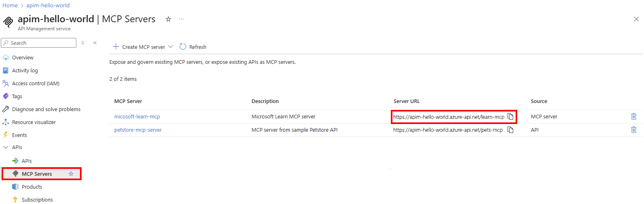Click the Source column header
The height and width of the screenshot is (204, 644).
coord(539,101)
